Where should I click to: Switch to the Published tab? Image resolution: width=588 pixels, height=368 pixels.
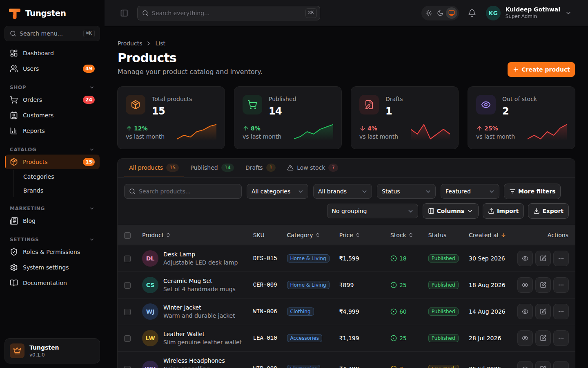click(x=212, y=168)
